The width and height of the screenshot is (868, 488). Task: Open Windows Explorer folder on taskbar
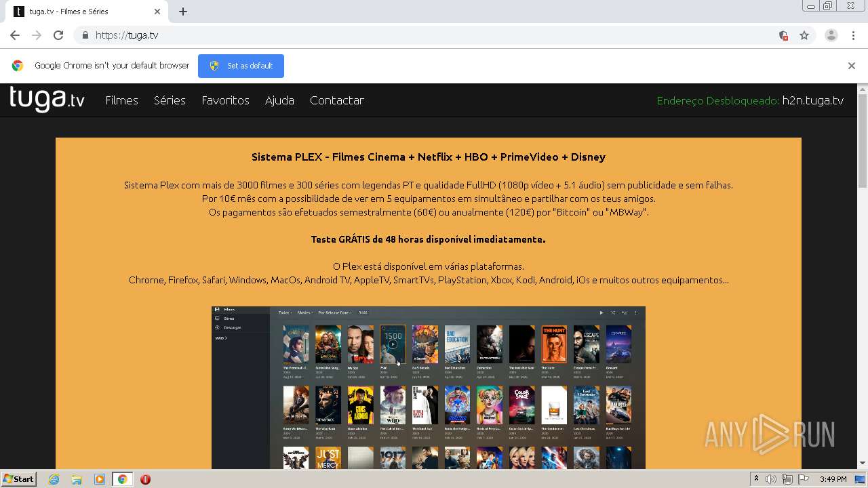77,479
